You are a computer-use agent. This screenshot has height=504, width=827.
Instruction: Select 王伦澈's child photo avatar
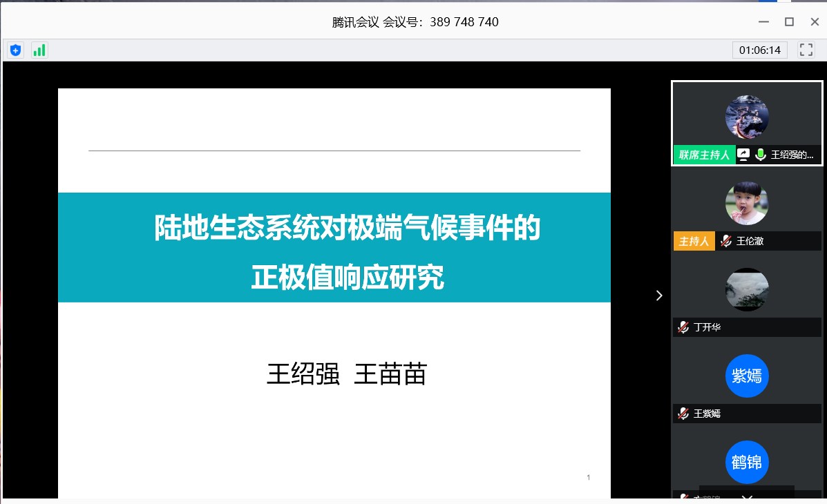pos(746,204)
